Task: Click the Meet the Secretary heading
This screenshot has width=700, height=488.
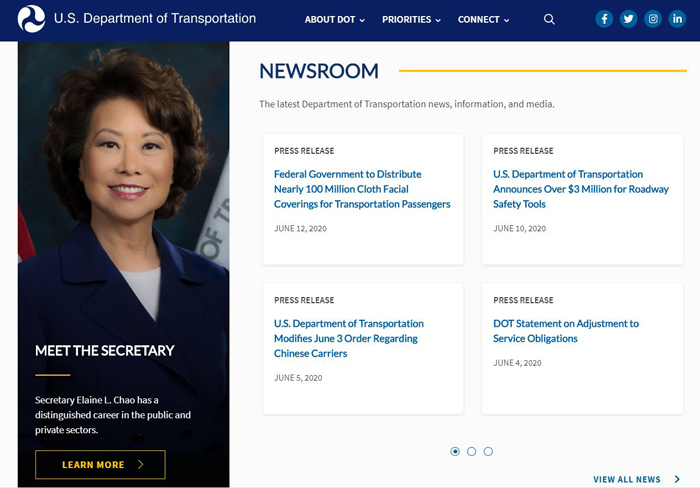Action: point(105,350)
